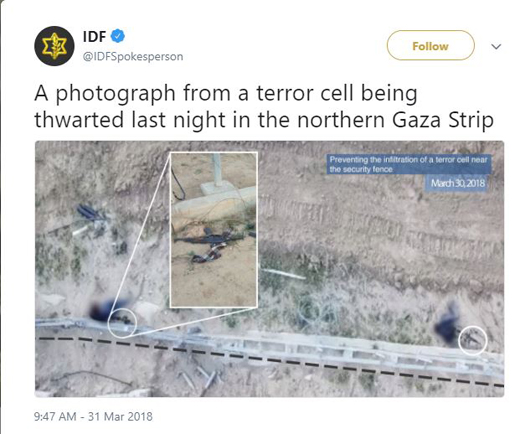Open the IDF display name link

tap(94, 36)
